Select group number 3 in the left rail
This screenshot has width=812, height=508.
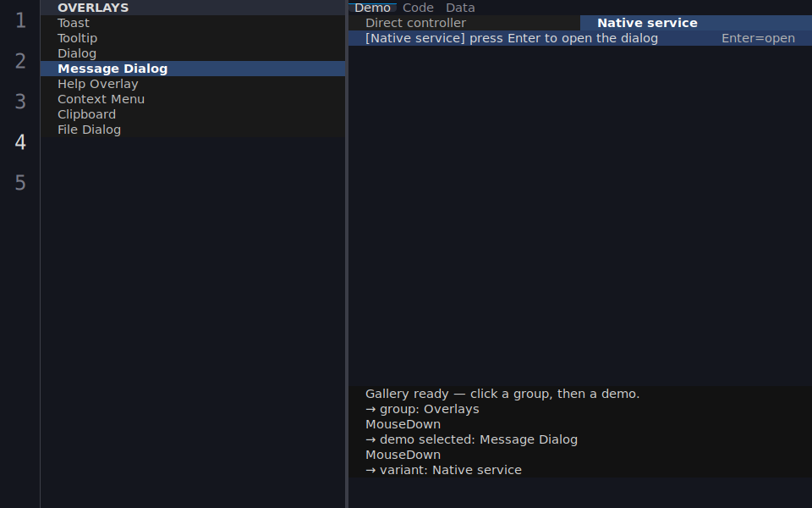tap(20, 101)
